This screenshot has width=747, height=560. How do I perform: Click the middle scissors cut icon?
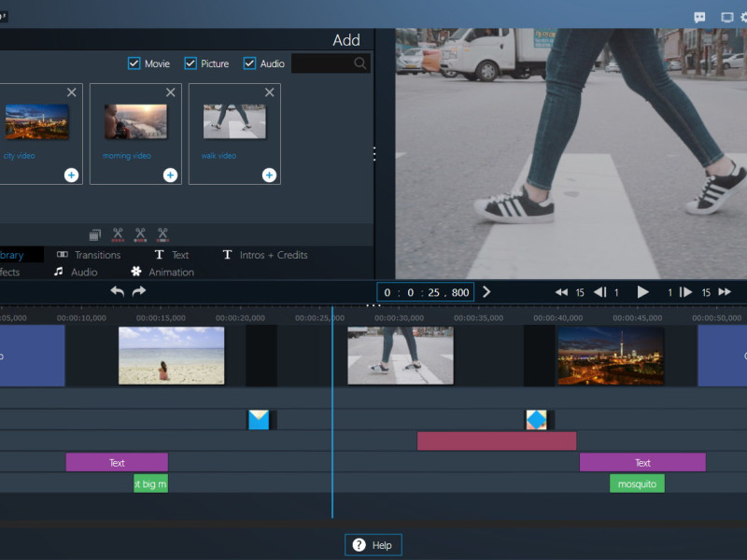(140, 234)
